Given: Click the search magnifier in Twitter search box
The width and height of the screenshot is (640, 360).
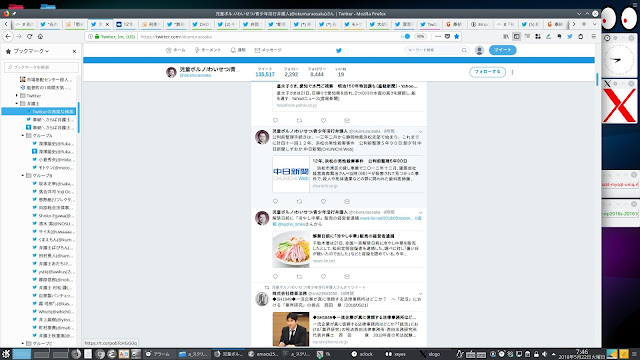Looking at the screenshot, I should tap(464, 50).
